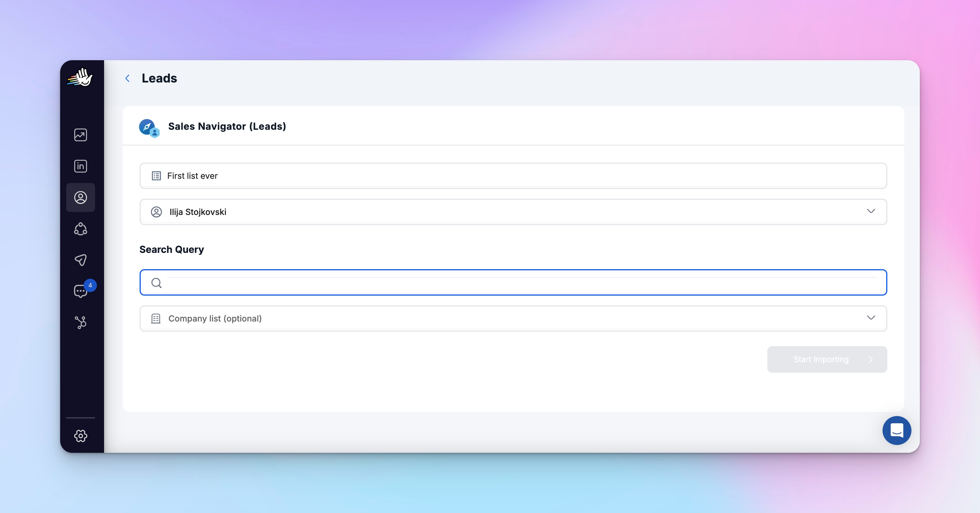Click the Leads page title
The width and height of the screenshot is (980, 513).
tap(159, 79)
